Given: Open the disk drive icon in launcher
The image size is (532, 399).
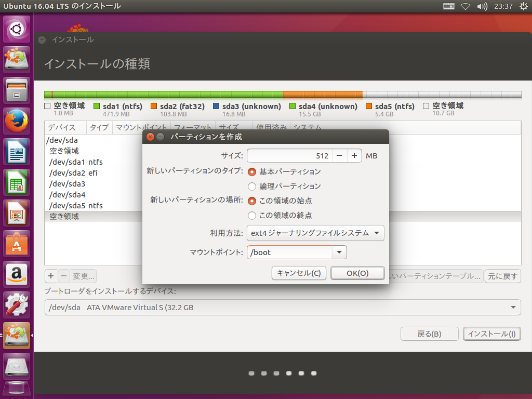Looking at the screenshot, I should [x=16, y=366].
